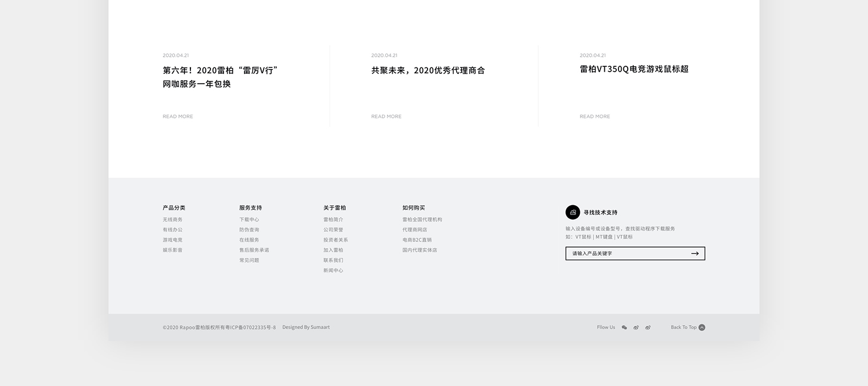Click the Back To Top arrow circle
This screenshot has width=868, height=386.
(701, 327)
